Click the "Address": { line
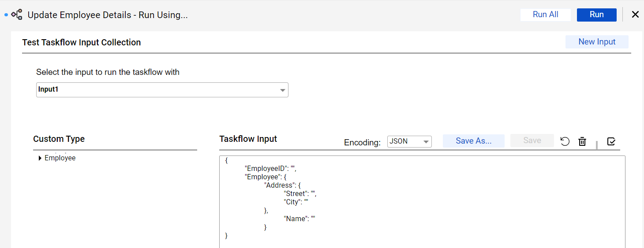This screenshot has width=644, height=248. [282, 185]
